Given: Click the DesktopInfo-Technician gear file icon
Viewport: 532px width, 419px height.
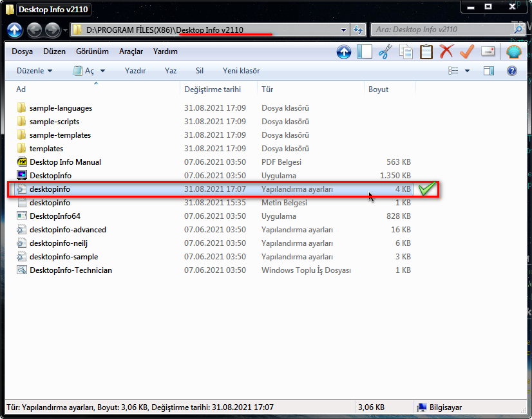Looking at the screenshot, I should click(x=22, y=270).
